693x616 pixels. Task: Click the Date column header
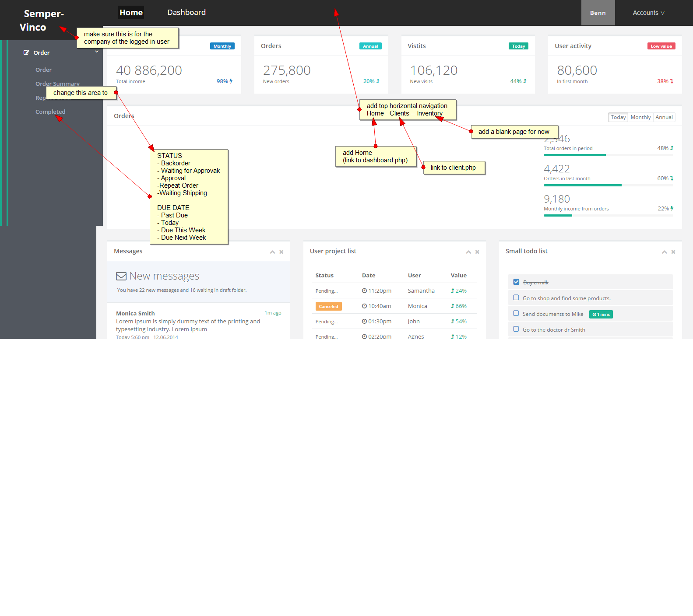pyautogui.click(x=369, y=275)
